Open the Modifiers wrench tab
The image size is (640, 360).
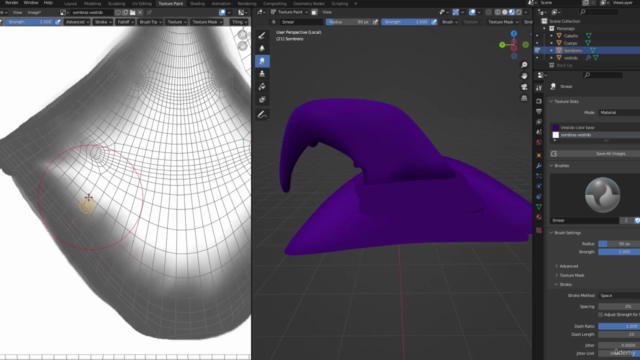(539, 166)
